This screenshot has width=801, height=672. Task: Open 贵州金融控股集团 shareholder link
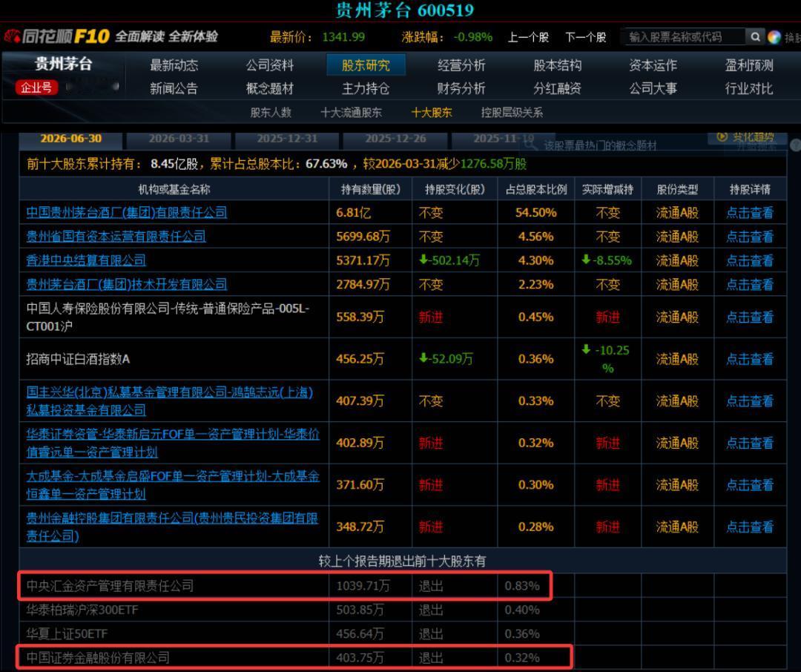coord(172,527)
